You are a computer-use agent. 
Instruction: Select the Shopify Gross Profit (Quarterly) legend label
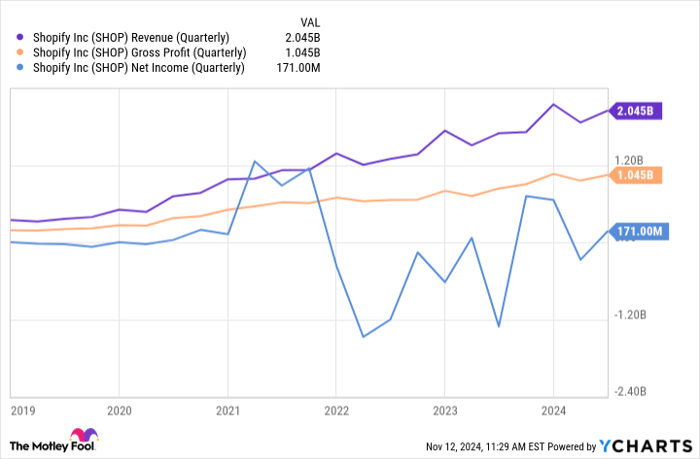tap(139, 53)
